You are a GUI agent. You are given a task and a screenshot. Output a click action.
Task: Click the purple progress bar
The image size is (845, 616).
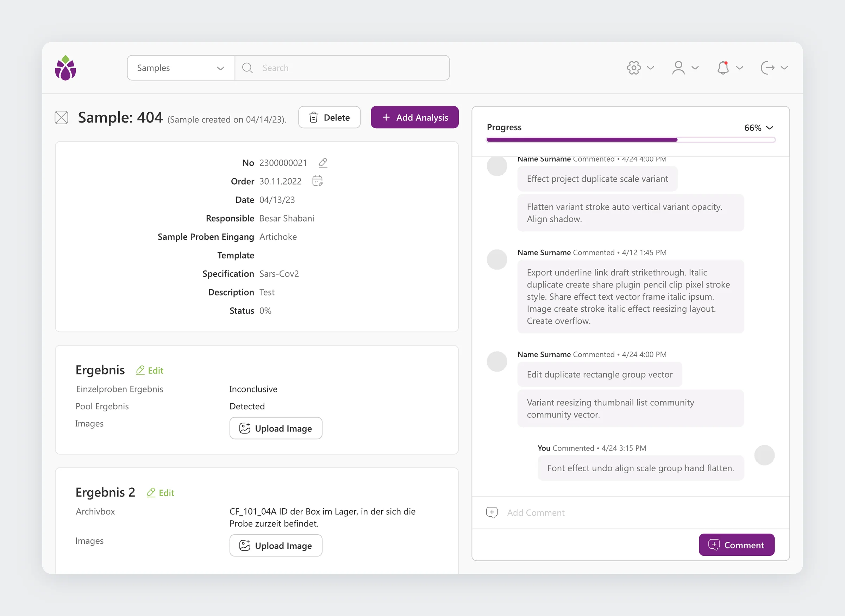pyautogui.click(x=631, y=140)
